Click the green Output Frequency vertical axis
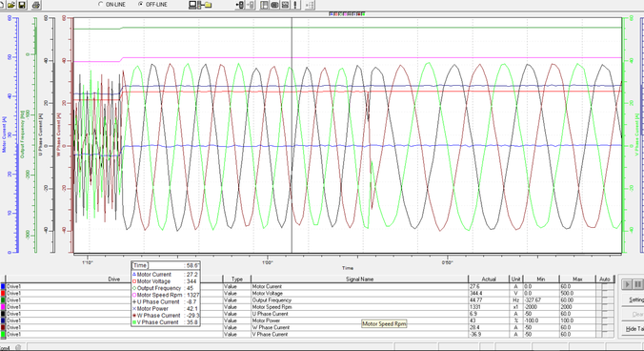 (30, 134)
